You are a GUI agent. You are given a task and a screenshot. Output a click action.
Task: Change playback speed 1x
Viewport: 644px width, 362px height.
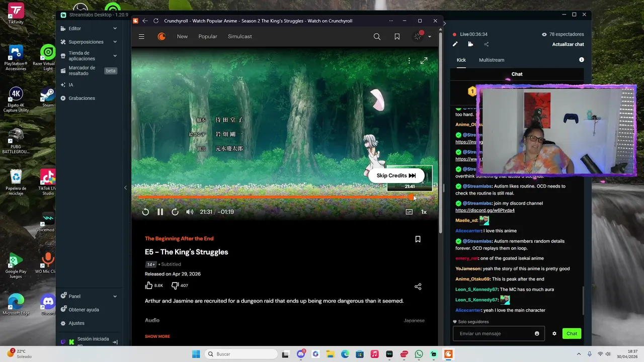(x=424, y=212)
